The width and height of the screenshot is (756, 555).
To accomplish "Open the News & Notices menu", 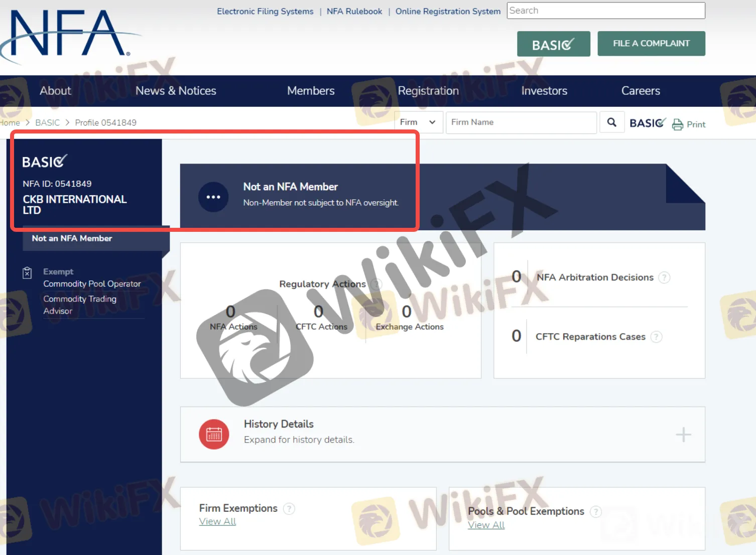I will (x=176, y=91).
